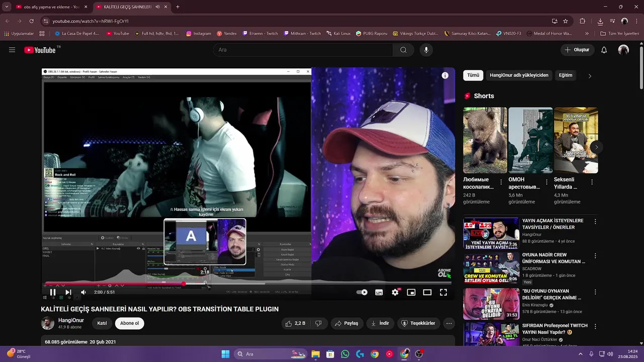This screenshot has height=362, width=644.
Task: Like the video with 2,2 B likes
Action: 296,323
